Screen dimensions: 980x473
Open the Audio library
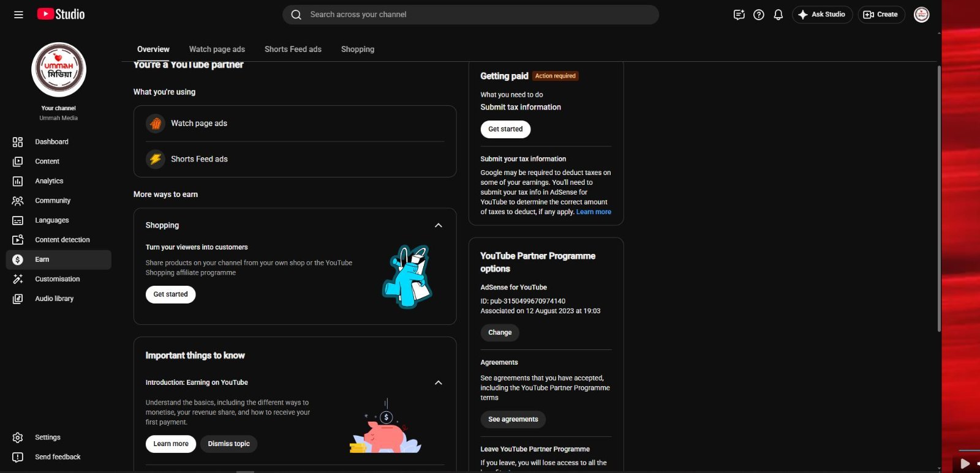coord(58,299)
